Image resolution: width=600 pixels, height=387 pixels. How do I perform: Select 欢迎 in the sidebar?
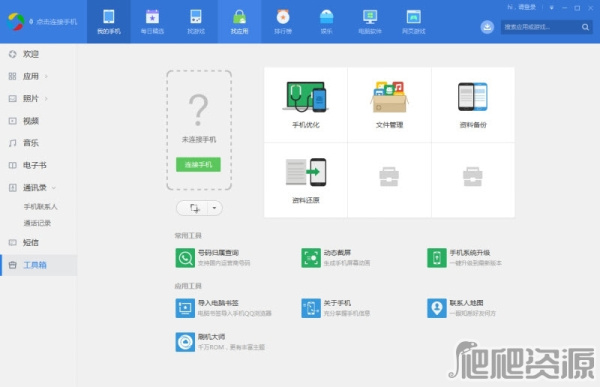(x=38, y=54)
